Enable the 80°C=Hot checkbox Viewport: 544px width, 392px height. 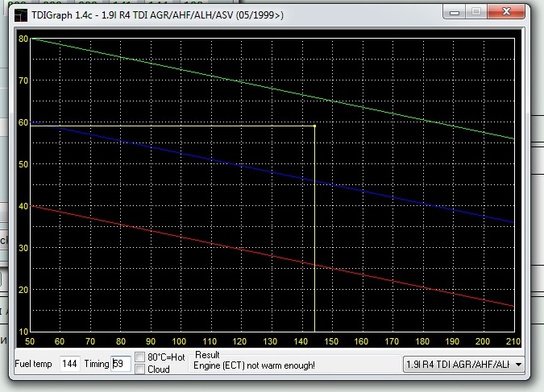tap(140, 357)
